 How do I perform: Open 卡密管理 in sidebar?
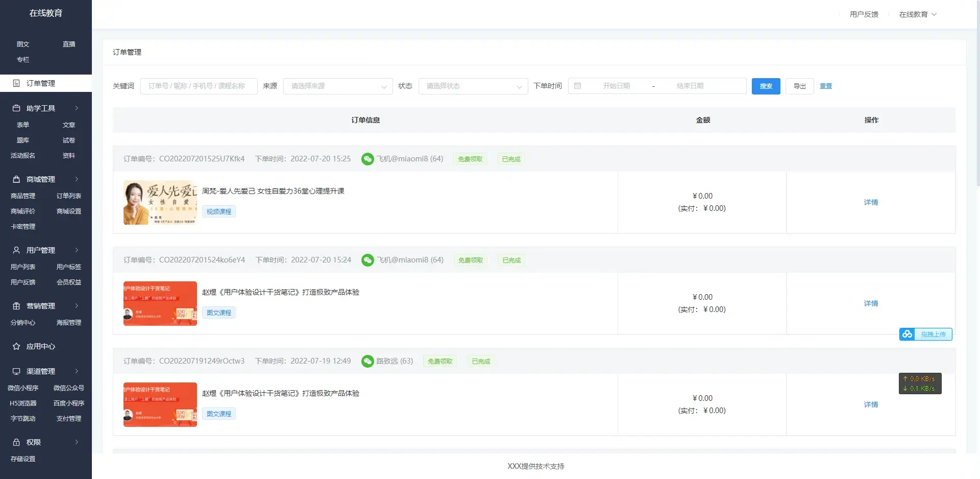[23, 227]
